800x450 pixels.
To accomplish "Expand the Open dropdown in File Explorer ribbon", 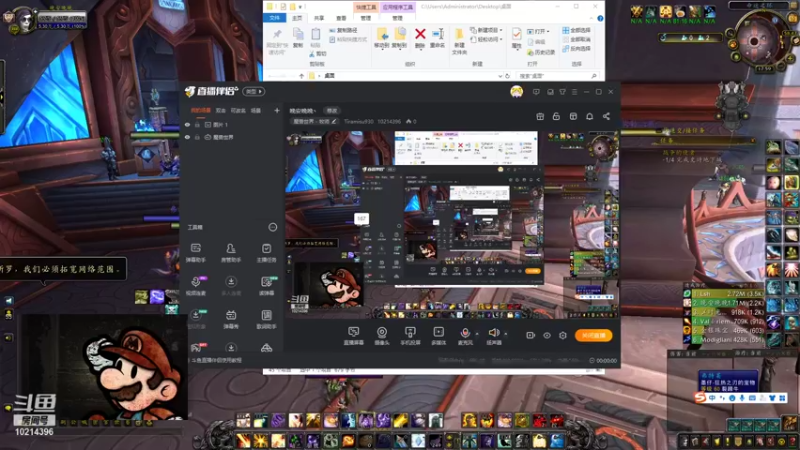I will coord(549,31).
